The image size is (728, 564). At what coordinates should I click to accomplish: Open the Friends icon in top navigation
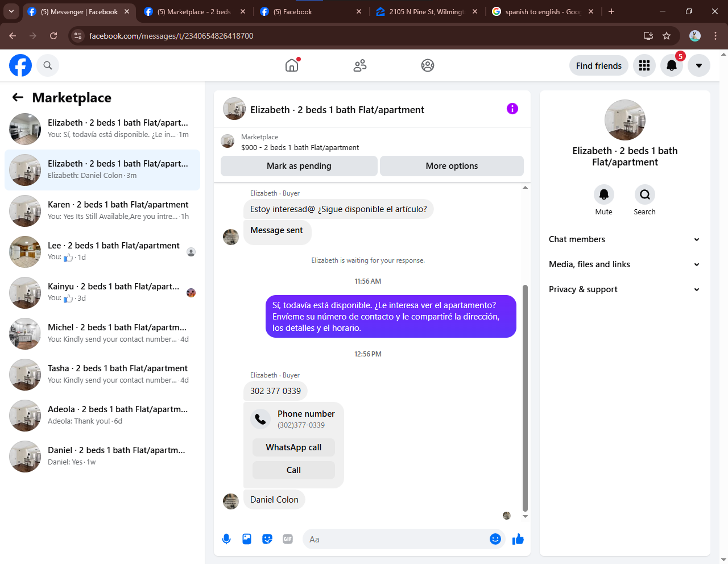coord(360,65)
